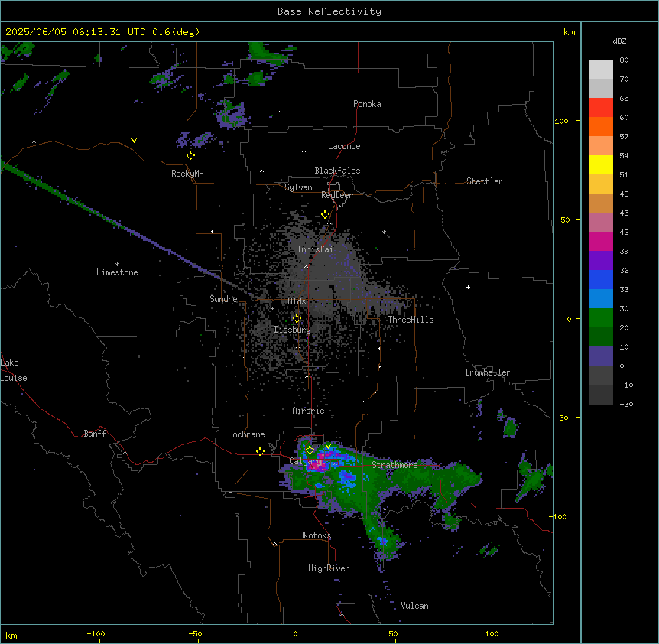
Task: Click the Lacombe town label
Action: 344,146
